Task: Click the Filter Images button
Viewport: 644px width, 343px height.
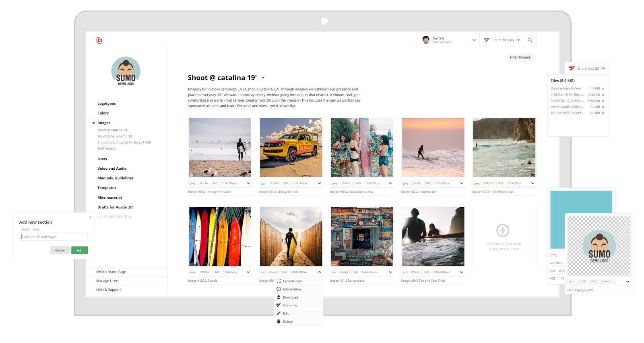Action: click(x=520, y=57)
